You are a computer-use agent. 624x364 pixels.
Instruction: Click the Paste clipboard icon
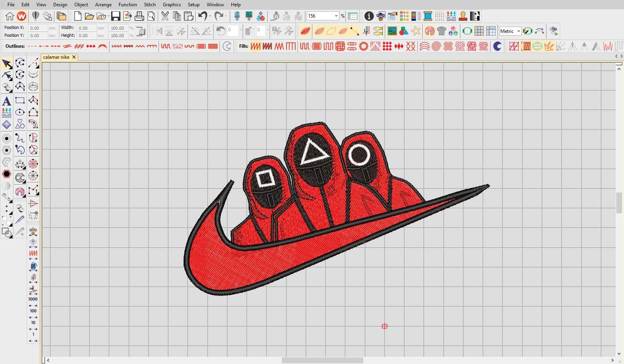[189, 16]
